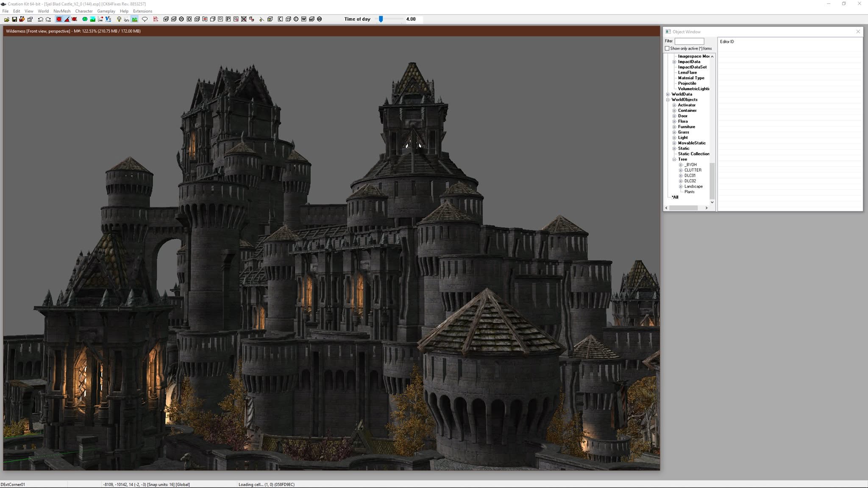Screen dimensions: 868x488
Task: Expand the CLUTTER subfolder under Tree
Action: [681, 170]
